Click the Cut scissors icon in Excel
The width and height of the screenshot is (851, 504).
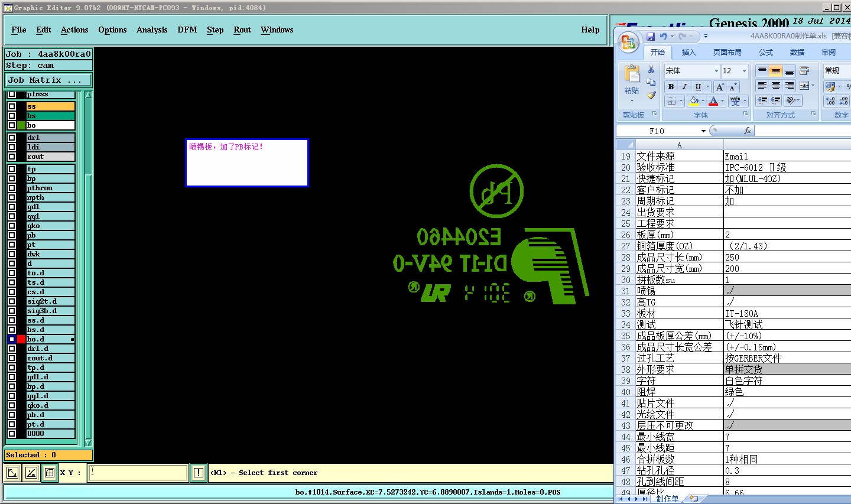tap(651, 70)
